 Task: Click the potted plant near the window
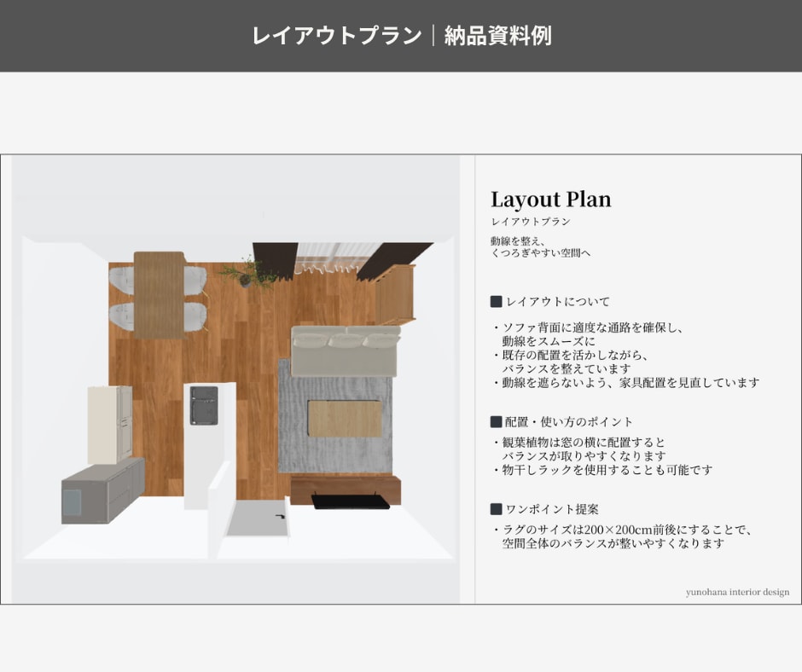249,274
